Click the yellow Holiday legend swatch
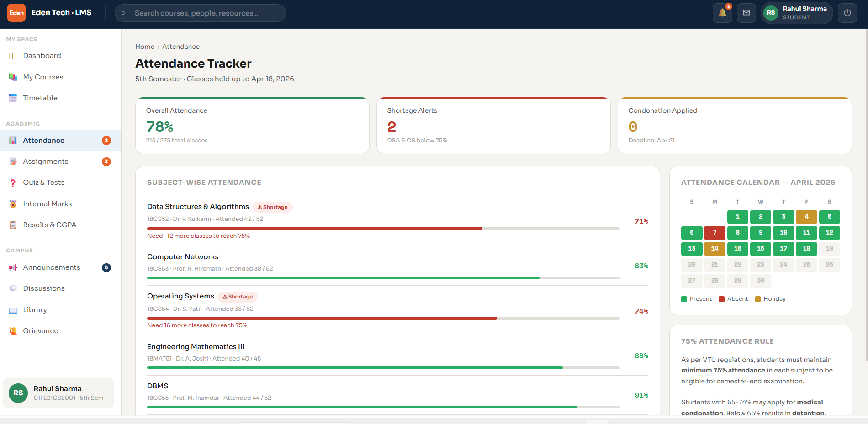 758,299
